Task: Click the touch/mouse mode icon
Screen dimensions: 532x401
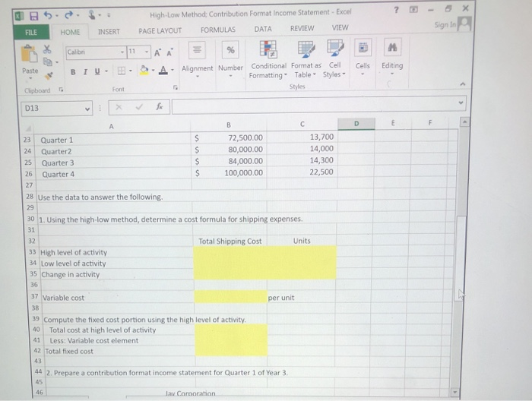Action: click(x=92, y=15)
